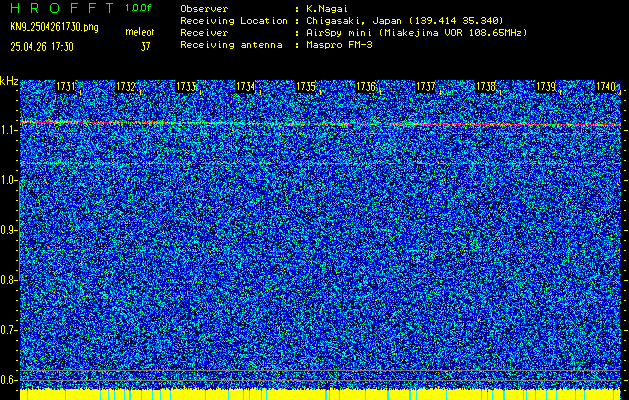Click the Observer label

tap(204, 8)
